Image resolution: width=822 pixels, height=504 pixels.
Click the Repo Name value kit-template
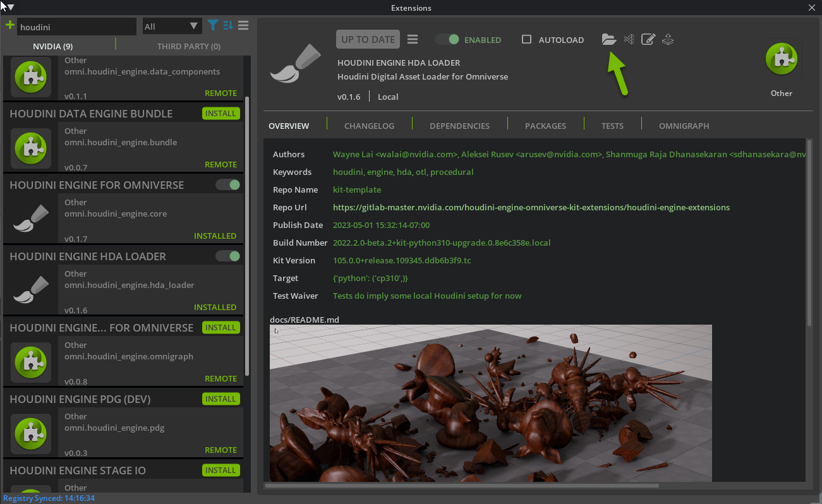[x=357, y=189]
